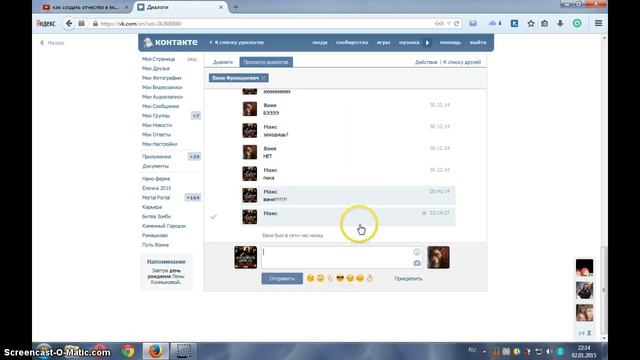Click the browser back arrow button
The width and height of the screenshot is (640, 360).
69,23
